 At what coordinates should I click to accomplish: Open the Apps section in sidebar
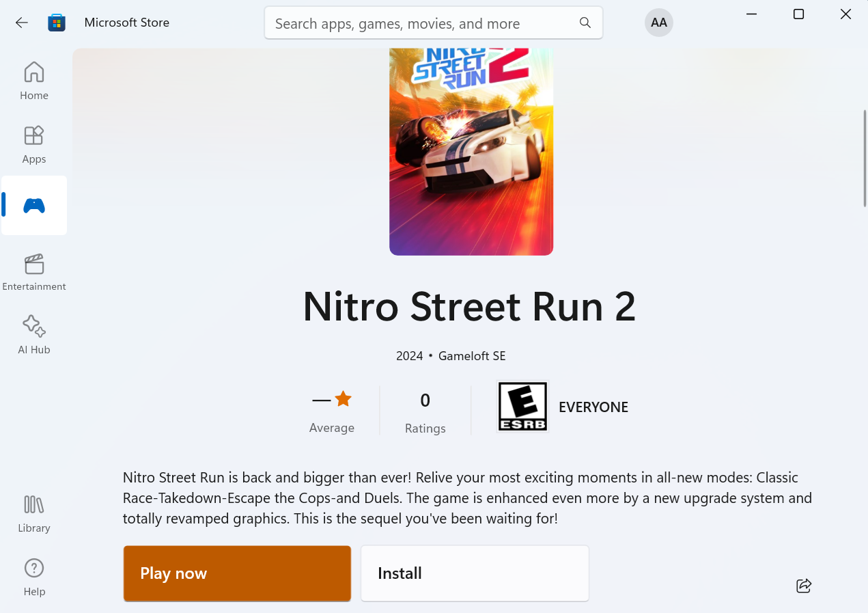tap(34, 144)
